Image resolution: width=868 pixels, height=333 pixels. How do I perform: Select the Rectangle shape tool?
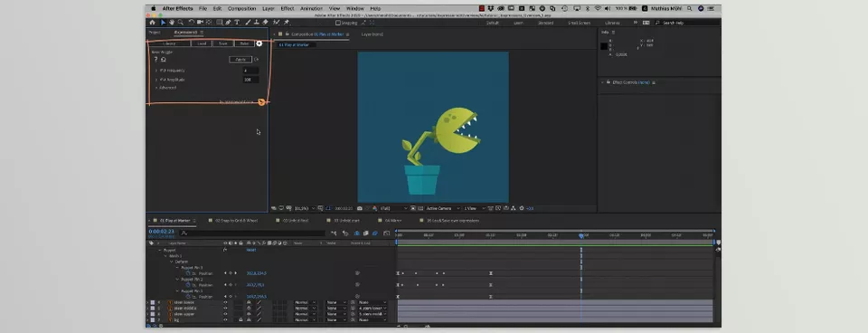coord(219,22)
